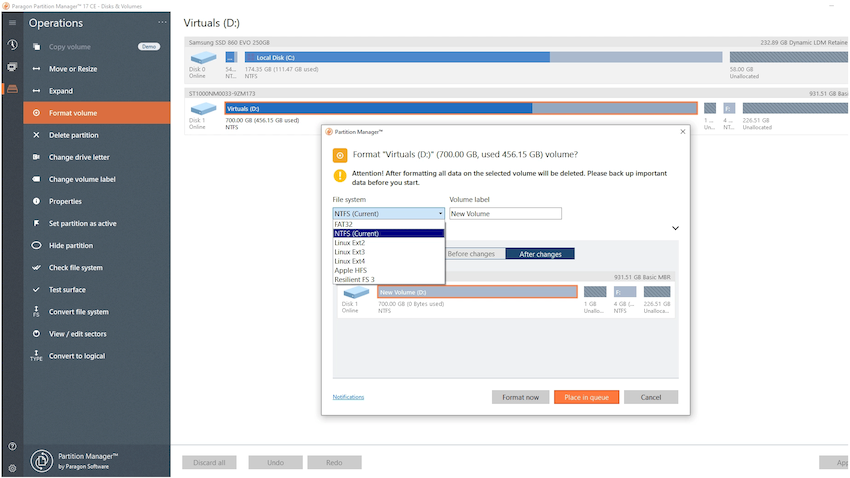Select Format volume operation
The width and height of the screenshot is (850, 478).
(96, 113)
